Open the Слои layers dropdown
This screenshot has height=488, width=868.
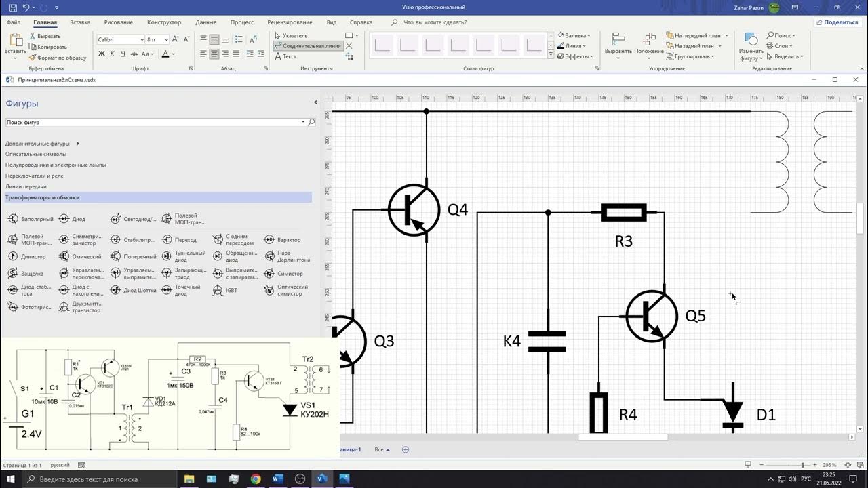(x=781, y=46)
